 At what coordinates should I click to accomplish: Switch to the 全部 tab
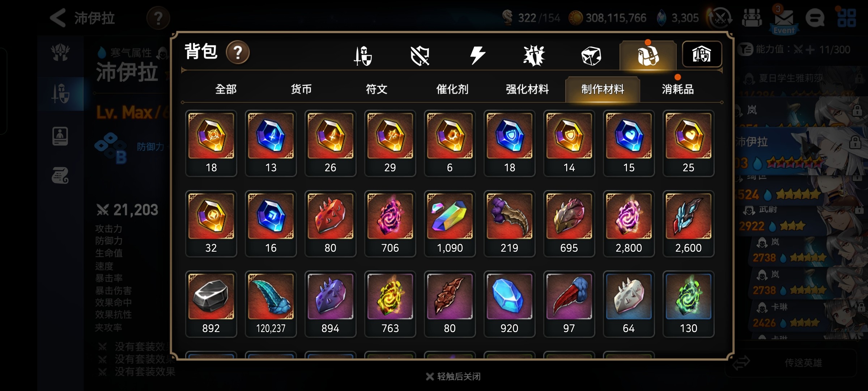226,89
